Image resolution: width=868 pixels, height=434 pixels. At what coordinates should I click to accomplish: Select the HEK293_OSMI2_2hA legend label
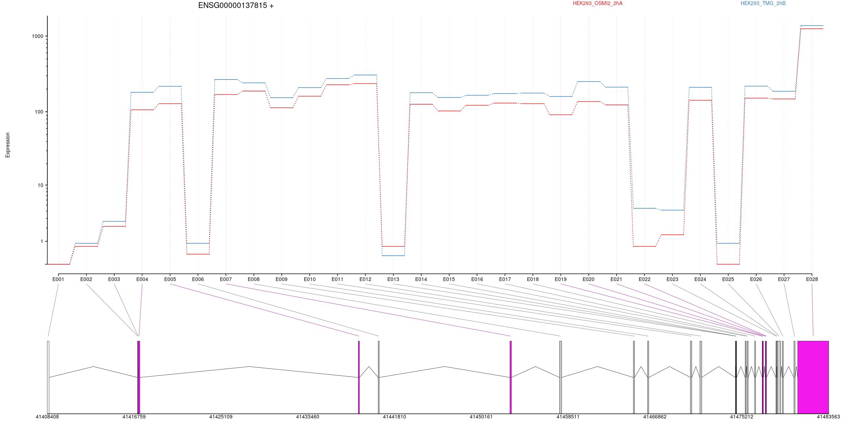(597, 3)
